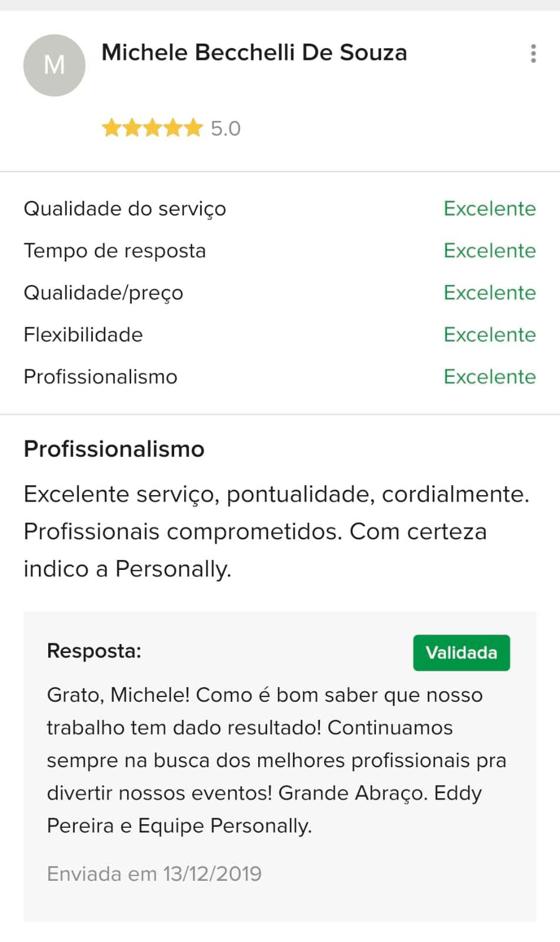
Task: Click Excelente next to Tempo de resposta
Action: coord(489,251)
